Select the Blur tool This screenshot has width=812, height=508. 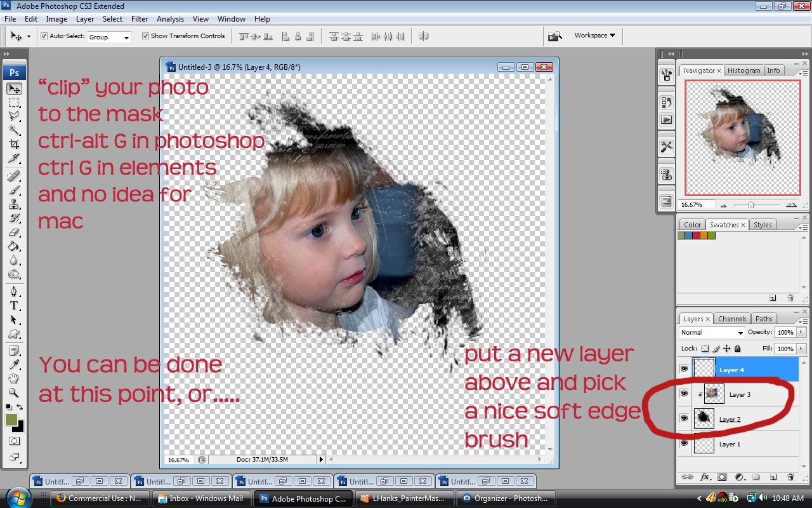14,260
